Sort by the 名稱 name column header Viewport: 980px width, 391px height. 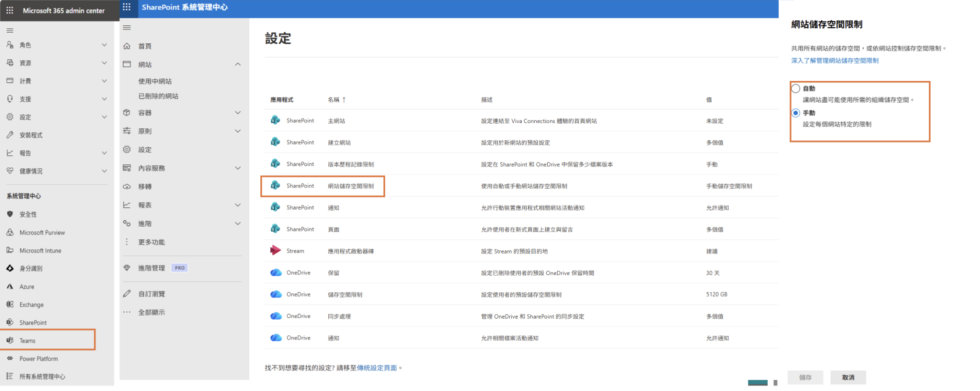337,99
